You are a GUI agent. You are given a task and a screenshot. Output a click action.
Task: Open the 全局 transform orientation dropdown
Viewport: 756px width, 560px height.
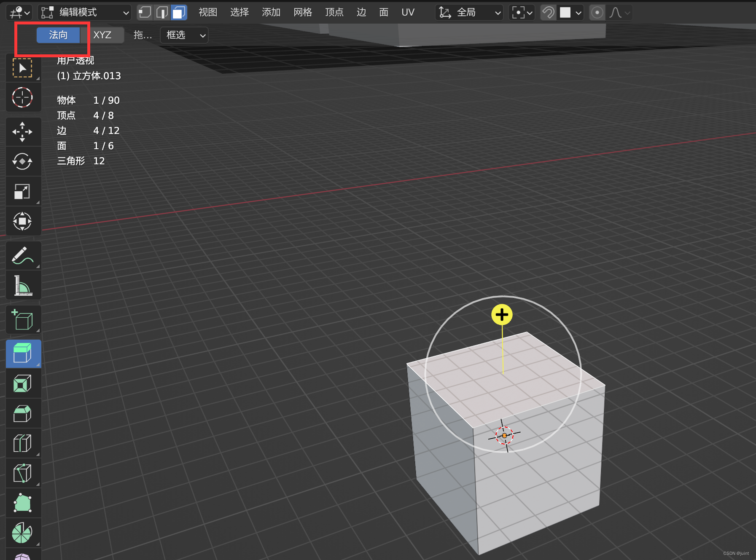[x=470, y=13]
